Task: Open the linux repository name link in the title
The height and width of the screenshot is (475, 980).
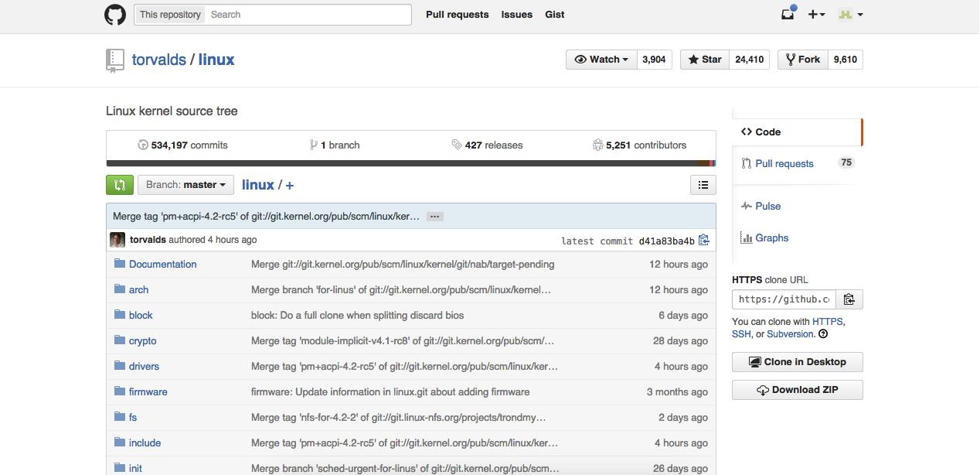Action: coord(216,60)
